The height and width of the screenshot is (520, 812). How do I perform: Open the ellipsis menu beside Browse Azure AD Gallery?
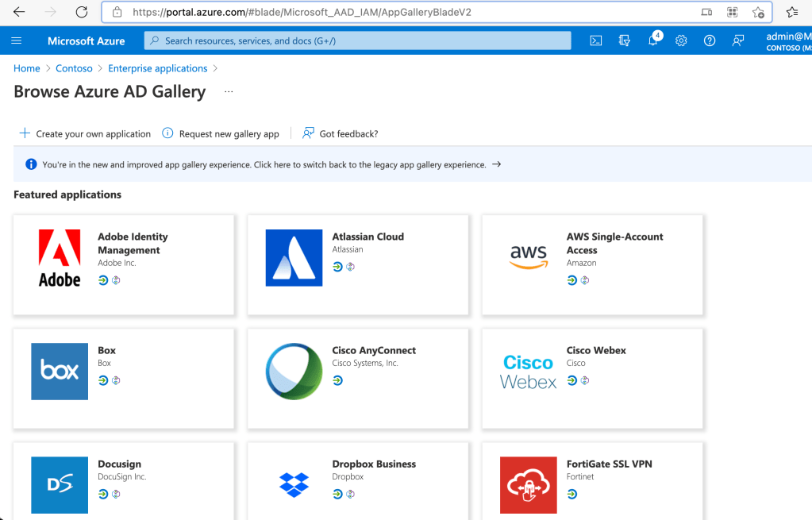(229, 92)
